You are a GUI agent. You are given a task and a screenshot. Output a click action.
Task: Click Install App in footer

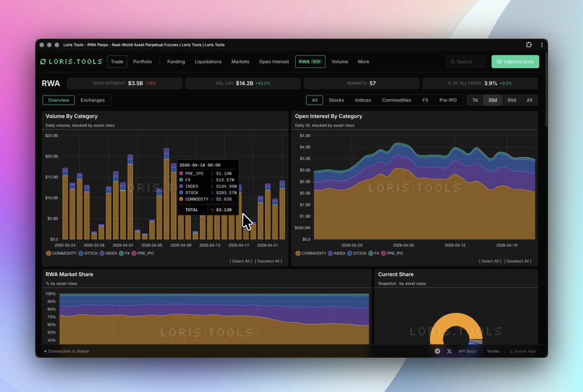[522, 351]
